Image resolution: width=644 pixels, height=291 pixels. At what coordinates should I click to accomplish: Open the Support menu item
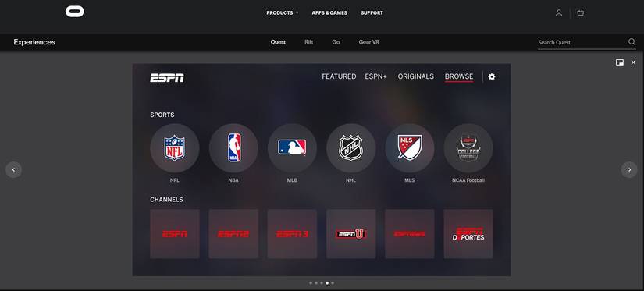(x=372, y=13)
